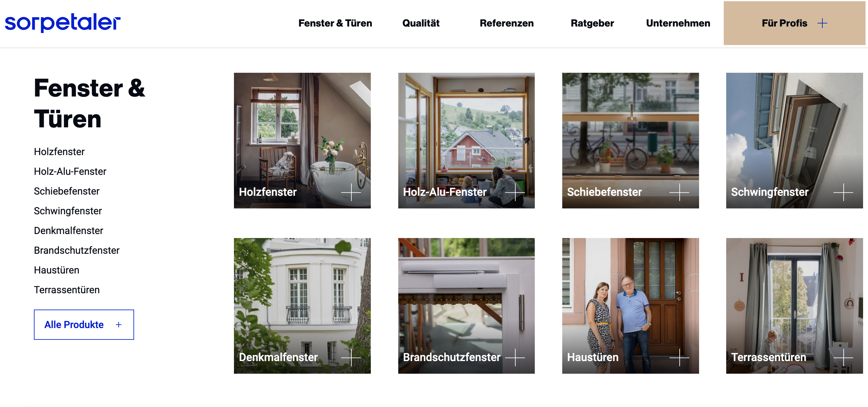Screen dimensions: 868x407
Task: Expand the Für Profis plus icon
Action: pyautogui.click(x=822, y=23)
